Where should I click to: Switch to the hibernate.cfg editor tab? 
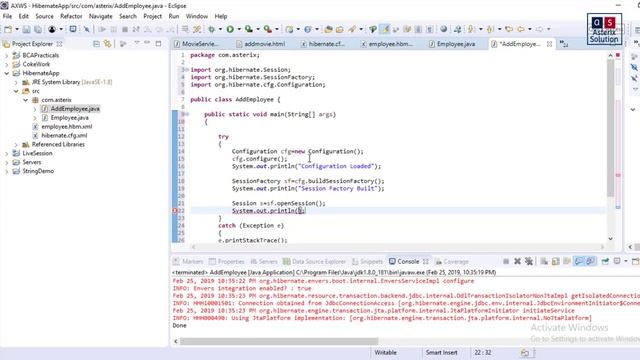click(323, 44)
